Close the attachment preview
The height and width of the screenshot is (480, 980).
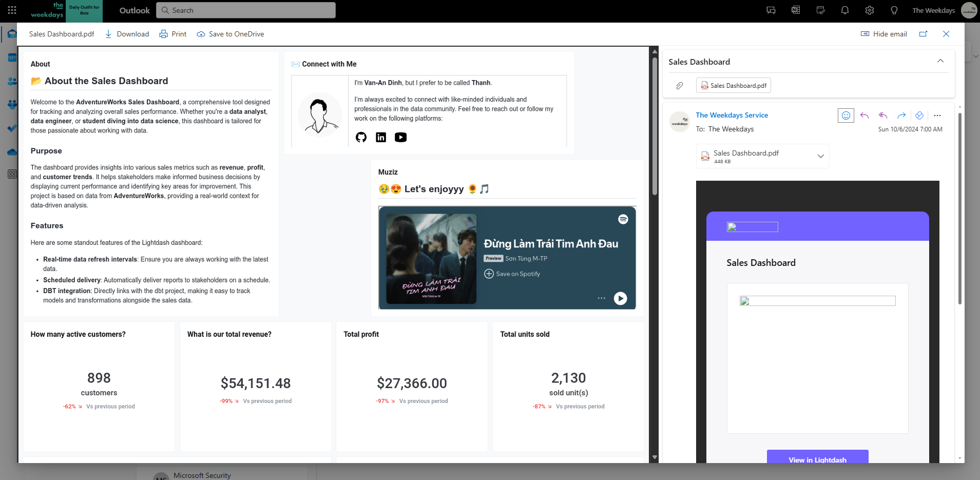[946, 34]
